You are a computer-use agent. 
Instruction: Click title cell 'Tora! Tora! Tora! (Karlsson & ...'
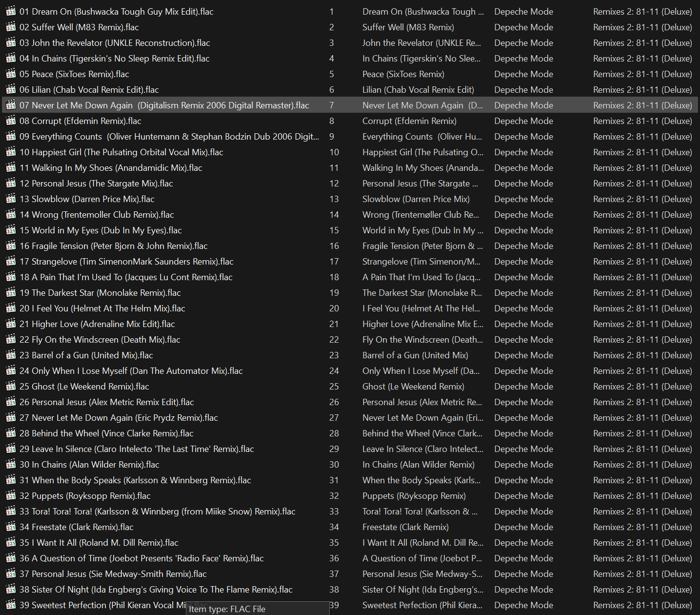[420, 512]
